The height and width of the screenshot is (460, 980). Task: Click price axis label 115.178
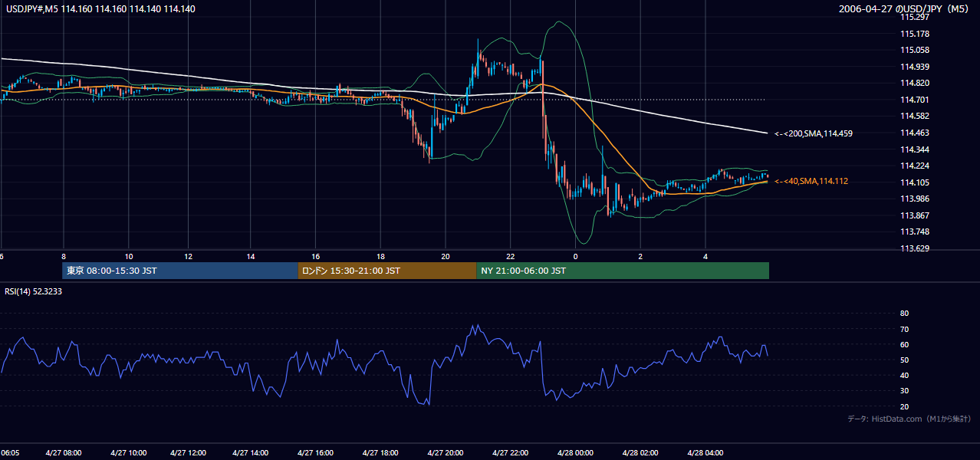pyautogui.click(x=914, y=34)
